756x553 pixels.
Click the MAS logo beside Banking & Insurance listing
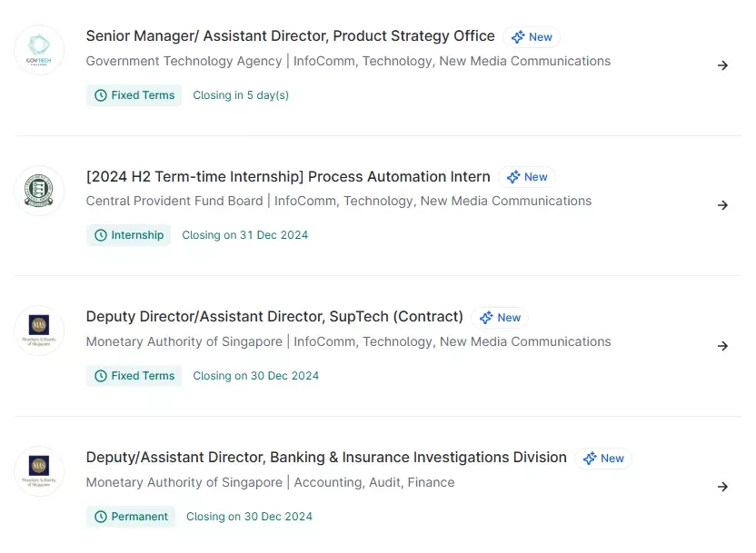coord(39,471)
